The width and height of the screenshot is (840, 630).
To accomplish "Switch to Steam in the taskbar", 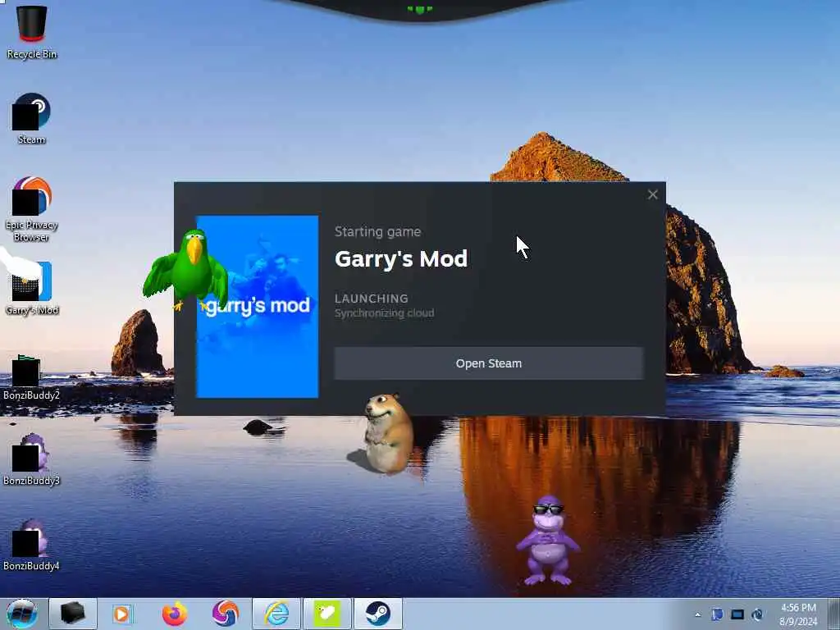I will coord(378,614).
